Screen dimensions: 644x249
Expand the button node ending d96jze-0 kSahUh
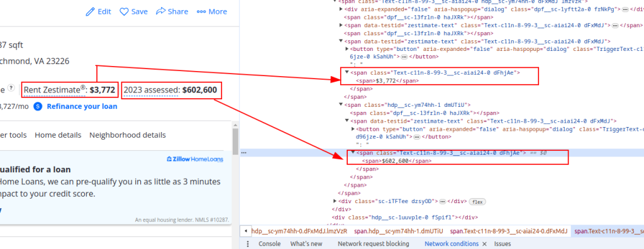coord(353,129)
